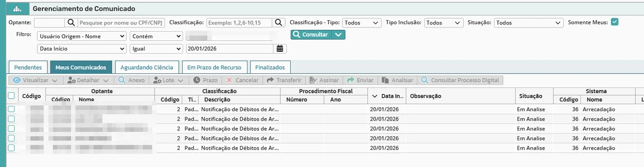Click Consultar Processo Digital

point(460,80)
